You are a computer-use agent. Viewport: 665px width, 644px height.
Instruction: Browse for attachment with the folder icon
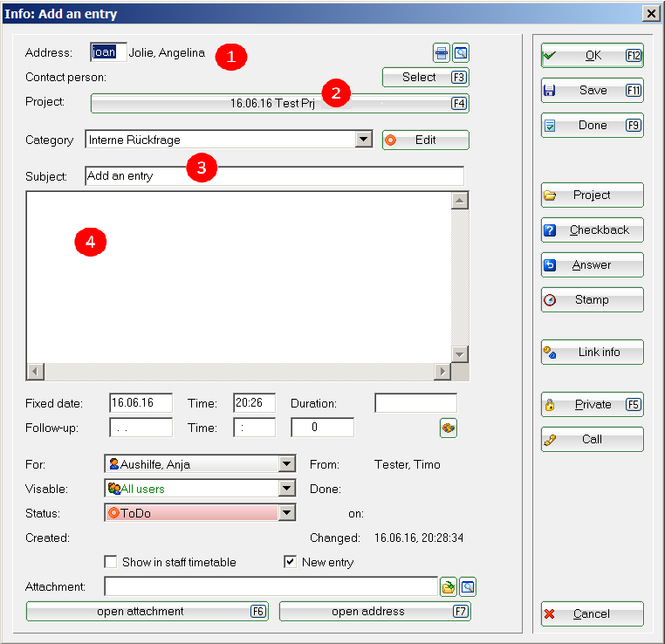pos(449,586)
